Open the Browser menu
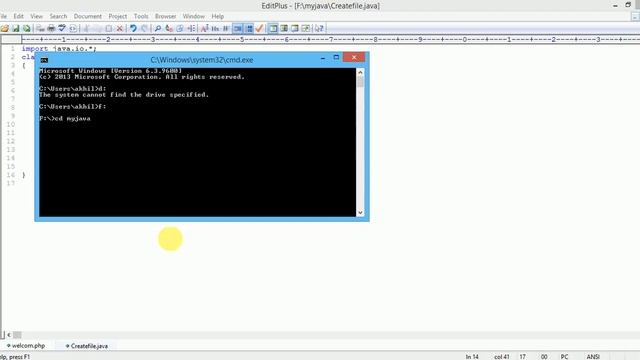 click(165, 16)
